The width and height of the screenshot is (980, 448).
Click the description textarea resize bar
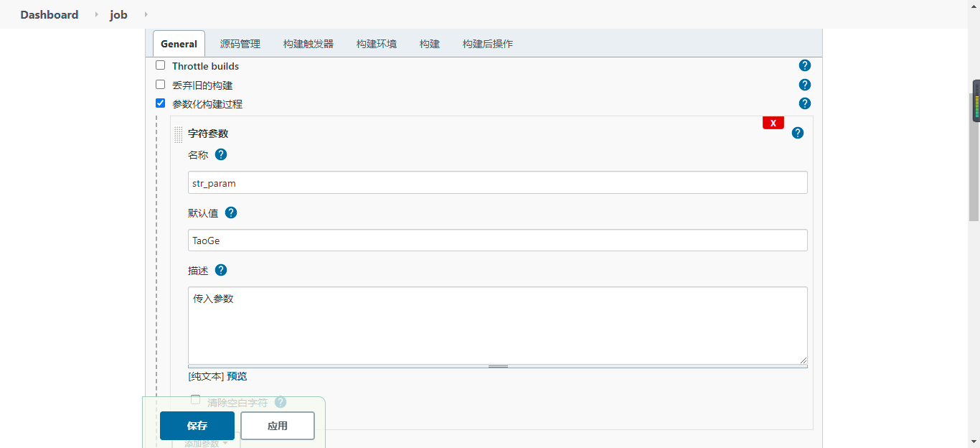point(498,366)
